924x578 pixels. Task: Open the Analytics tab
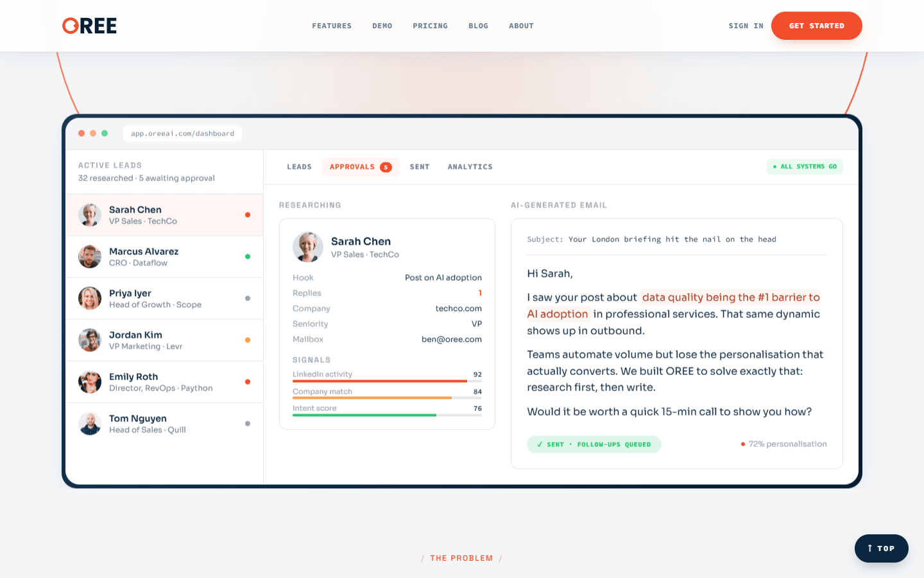pyautogui.click(x=470, y=167)
